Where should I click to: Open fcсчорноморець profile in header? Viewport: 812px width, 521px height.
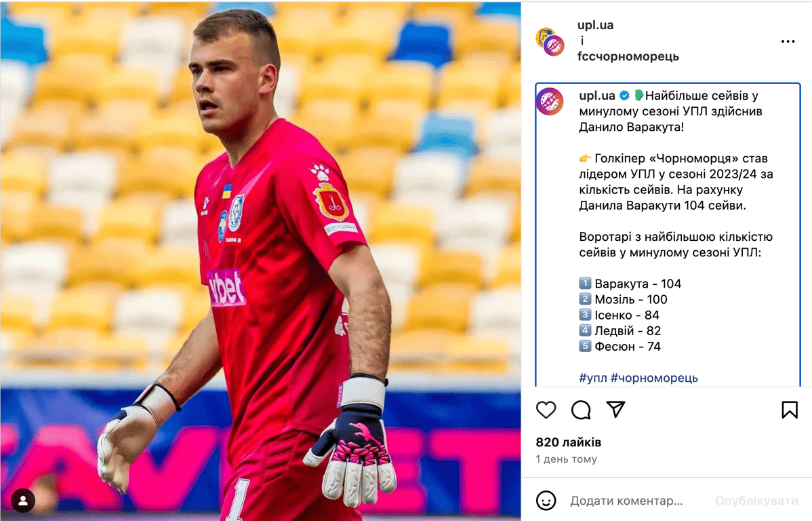[628, 56]
